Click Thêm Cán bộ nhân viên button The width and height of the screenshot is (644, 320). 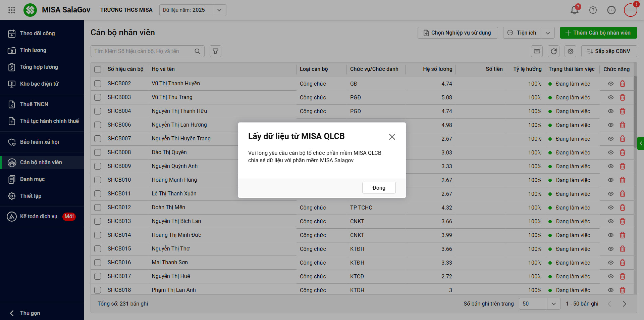(598, 33)
